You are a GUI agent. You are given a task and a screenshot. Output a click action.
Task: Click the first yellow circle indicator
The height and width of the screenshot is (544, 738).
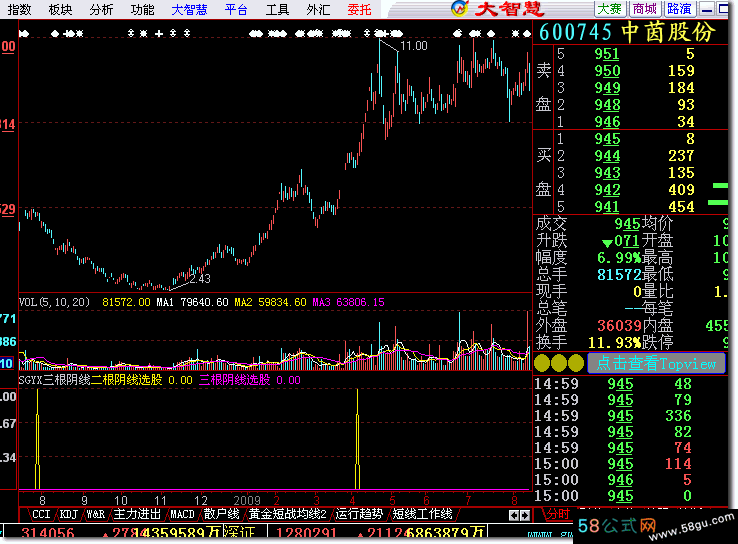(542, 363)
